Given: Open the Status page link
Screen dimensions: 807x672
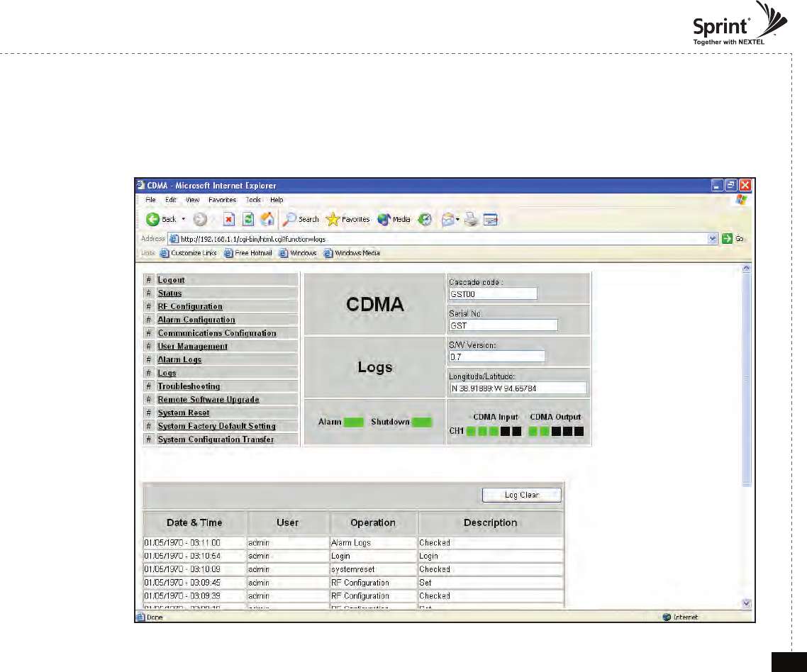Looking at the screenshot, I should point(169,293).
